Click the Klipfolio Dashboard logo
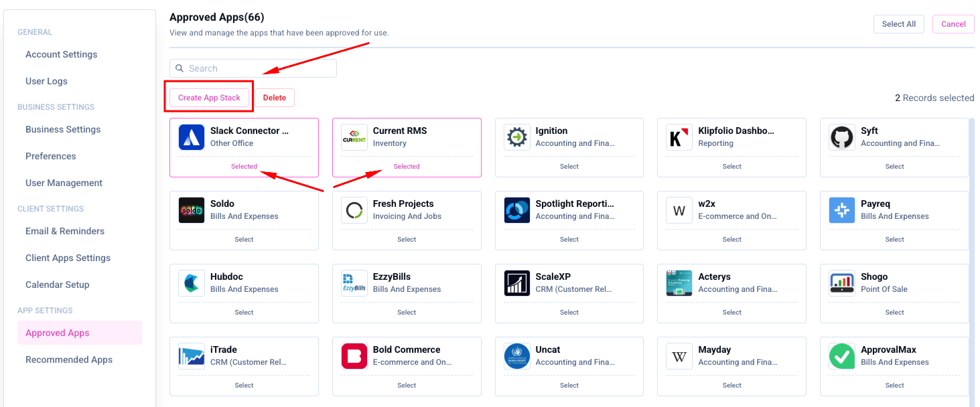This screenshot has width=980, height=407. pyautogui.click(x=679, y=137)
